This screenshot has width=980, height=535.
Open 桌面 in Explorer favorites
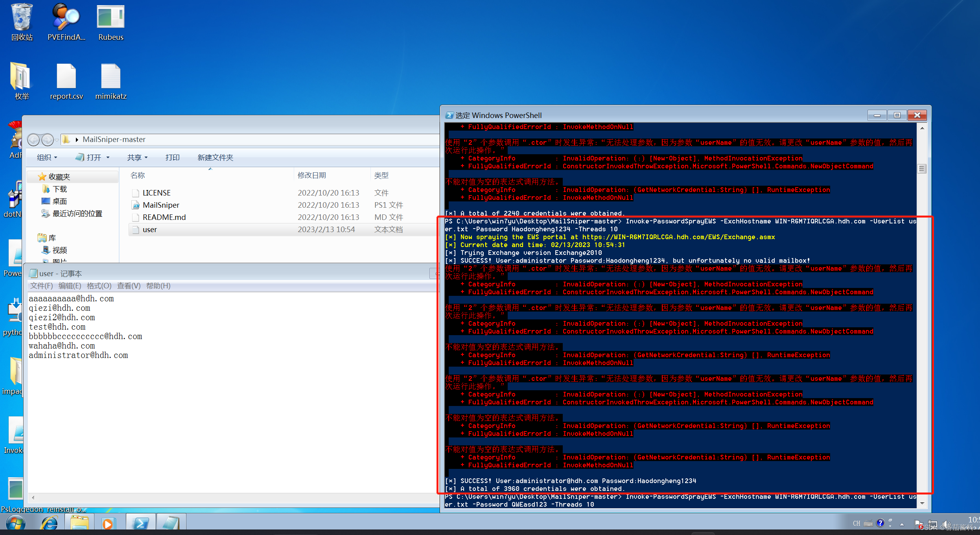60,201
